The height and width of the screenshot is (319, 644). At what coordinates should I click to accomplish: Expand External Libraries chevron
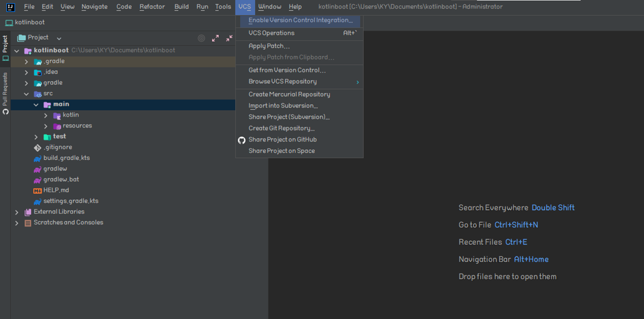coord(16,212)
